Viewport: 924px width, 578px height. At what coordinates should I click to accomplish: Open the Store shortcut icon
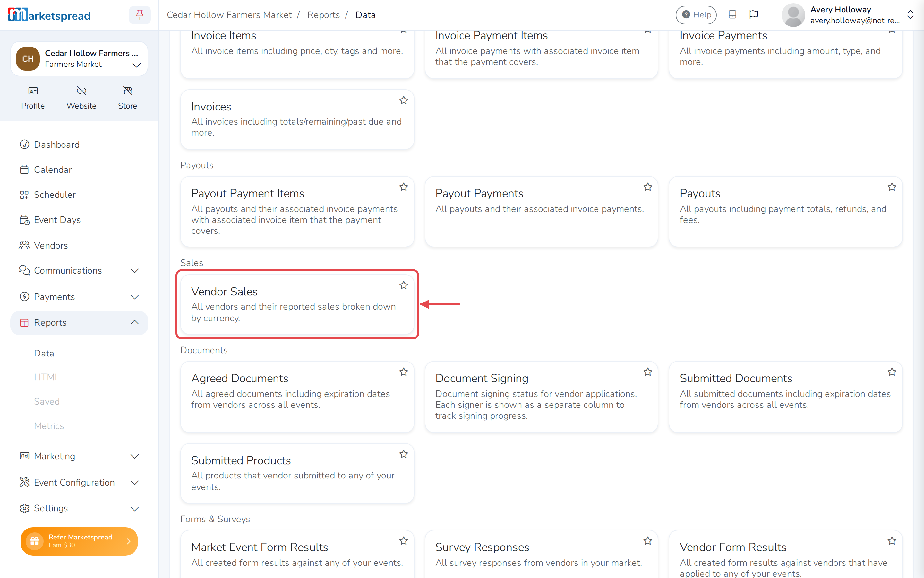point(127,91)
